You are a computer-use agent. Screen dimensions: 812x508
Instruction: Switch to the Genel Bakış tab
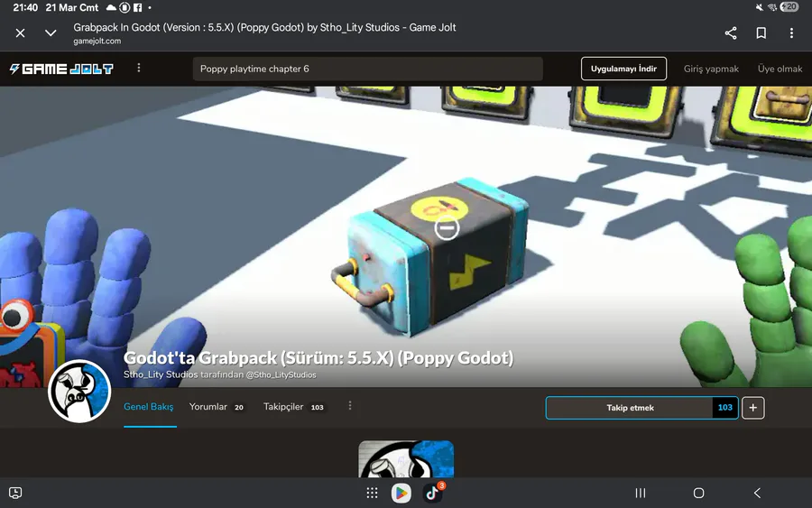pyautogui.click(x=149, y=407)
